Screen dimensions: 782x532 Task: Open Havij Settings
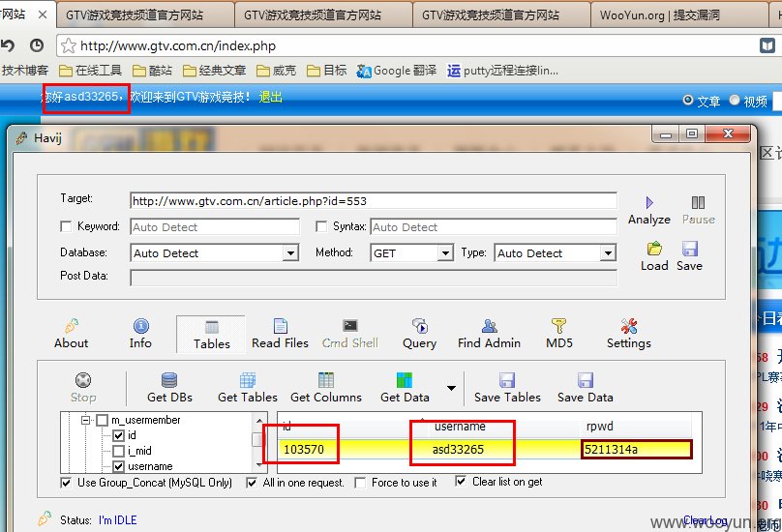[629, 334]
